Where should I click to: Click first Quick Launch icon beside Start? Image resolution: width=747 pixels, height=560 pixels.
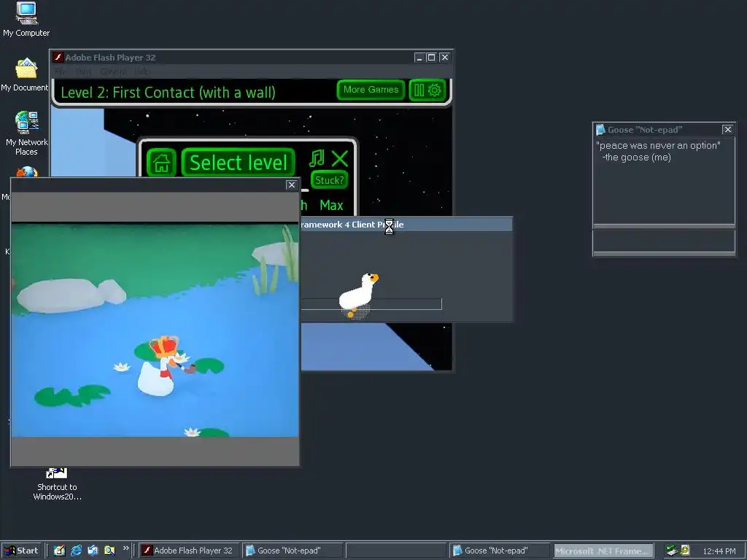point(59,551)
